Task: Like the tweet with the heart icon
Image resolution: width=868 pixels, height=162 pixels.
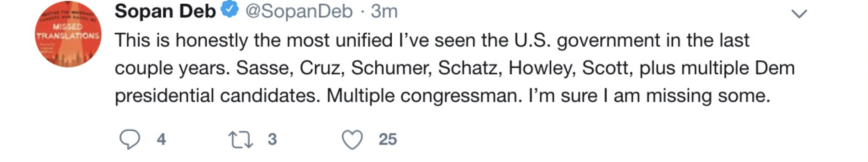Action: tap(352, 139)
